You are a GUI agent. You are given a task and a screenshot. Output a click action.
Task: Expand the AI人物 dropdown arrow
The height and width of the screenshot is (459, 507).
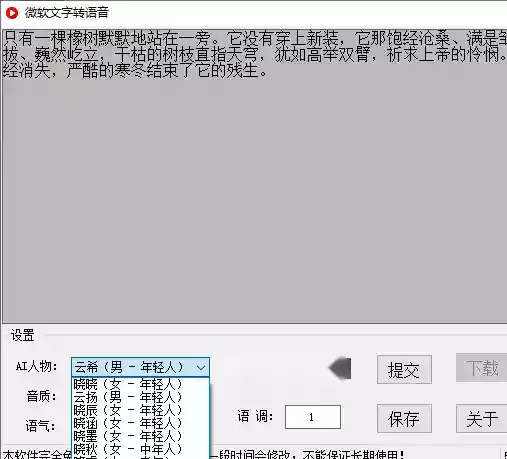201,368
